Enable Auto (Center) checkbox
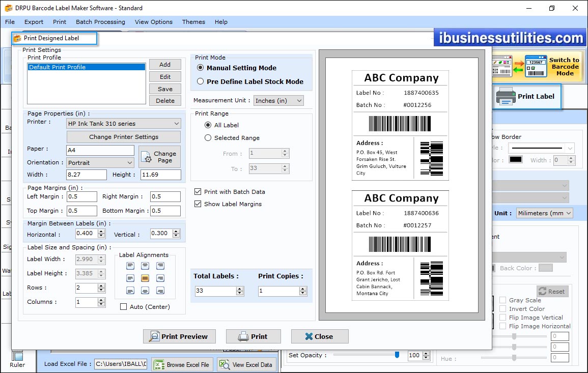This screenshot has height=373, width=588. pos(123,307)
